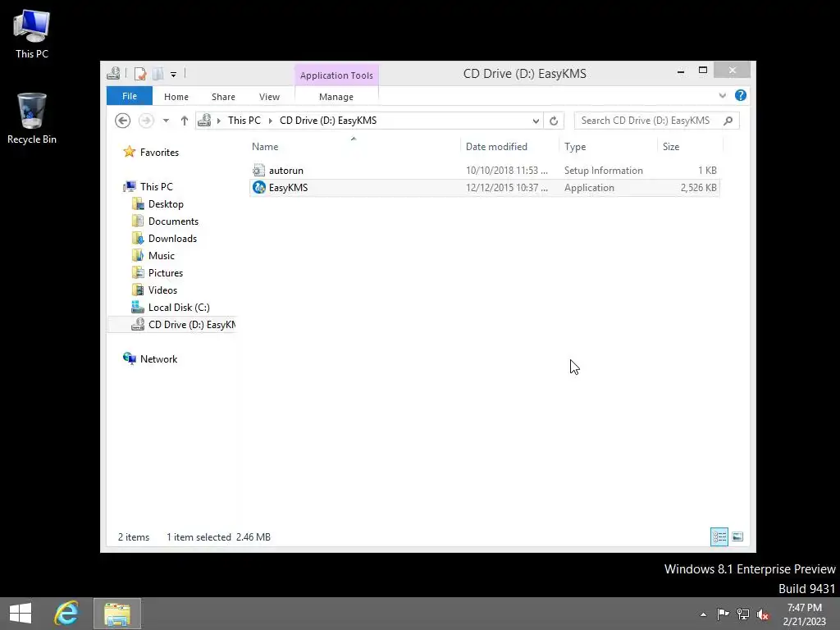The image size is (840, 630).
Task: Expand the address bar root chevron
Action: coord(218,121)
